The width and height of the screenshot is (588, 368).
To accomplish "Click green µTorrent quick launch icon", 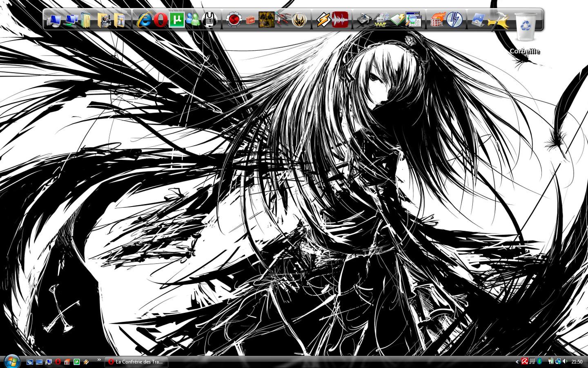I will [x=76, y=362].
